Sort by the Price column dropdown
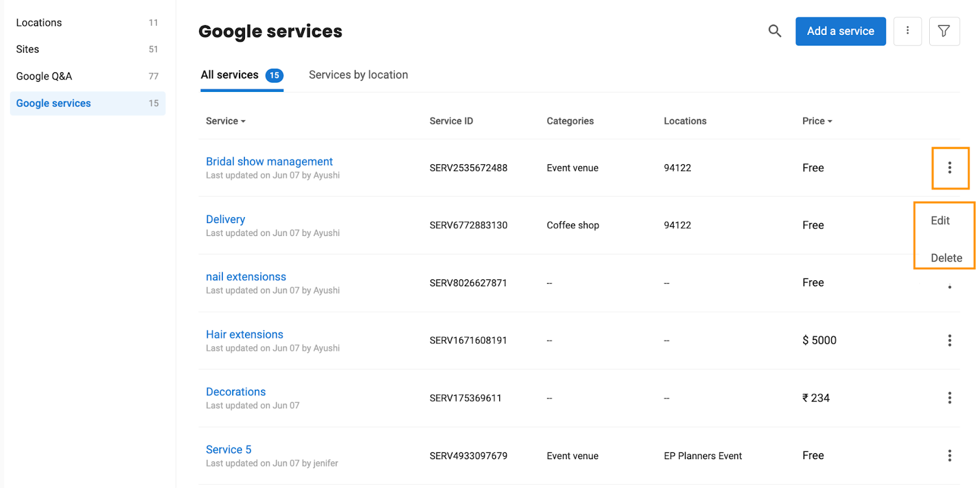Screen dimensions: 980x488 click(x=817, y=121)
